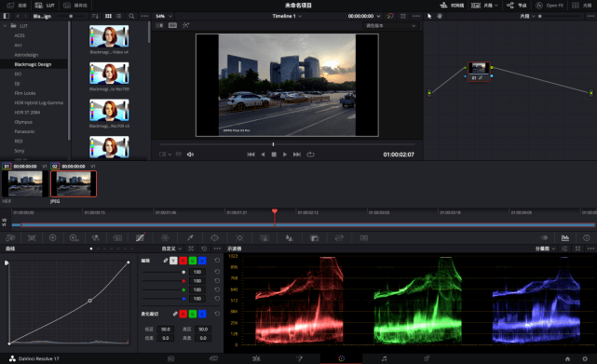597x364 pixels.
Task: Click the search icon in LUT browser
Action: pos(131,16)
